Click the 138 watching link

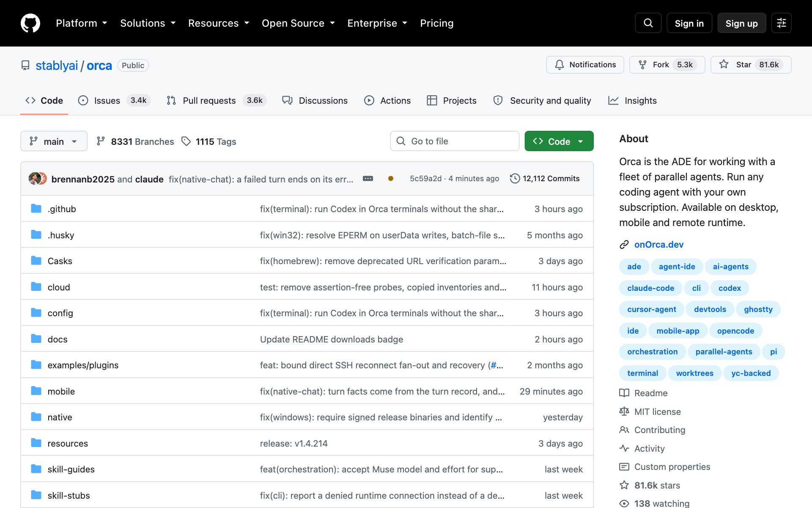coord(661,503)
